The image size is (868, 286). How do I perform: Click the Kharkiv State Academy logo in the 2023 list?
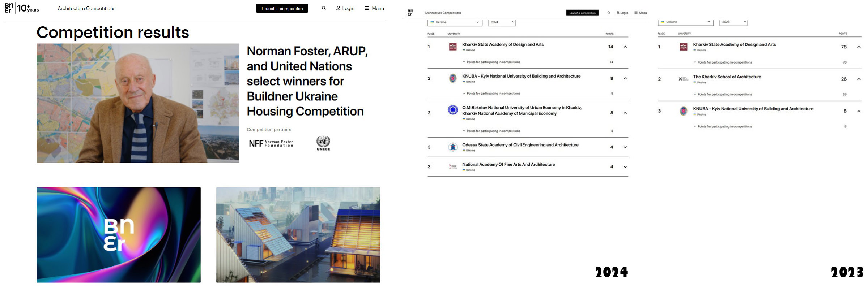pyautogui.click(x=684, y=47)
